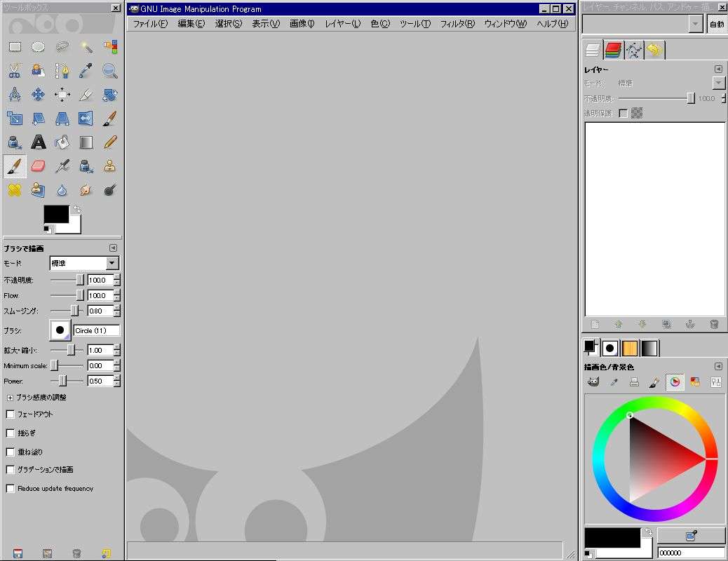The width and height of the screenshot is (728, 561).
Task: Select the Text tool
Action: point(39,142)
